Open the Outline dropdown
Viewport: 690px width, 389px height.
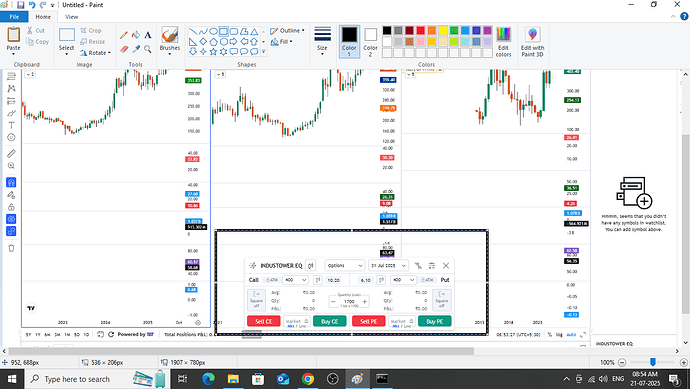click(287, 30)
